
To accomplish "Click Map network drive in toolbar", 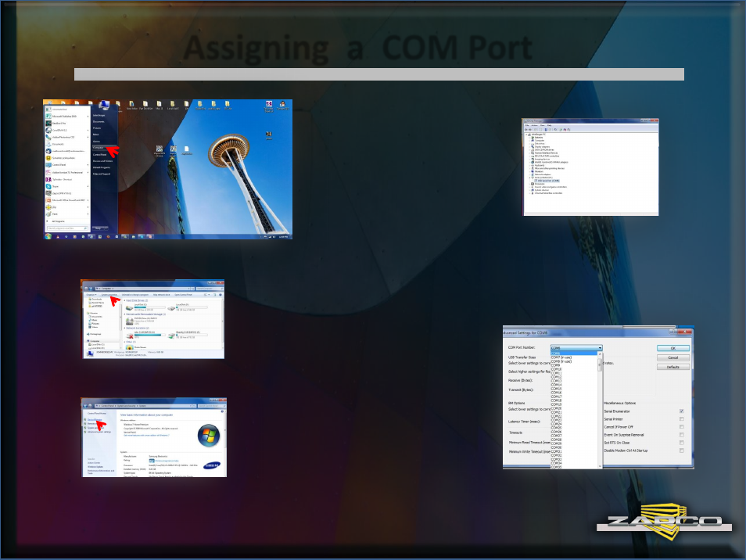I will pyautogui.click(x=161, y=295).
